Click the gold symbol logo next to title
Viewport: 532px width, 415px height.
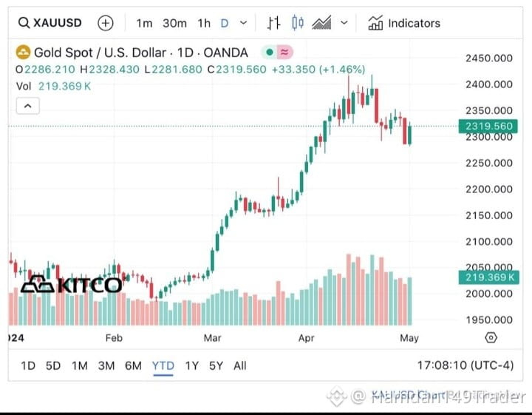(x=23, y=53)
